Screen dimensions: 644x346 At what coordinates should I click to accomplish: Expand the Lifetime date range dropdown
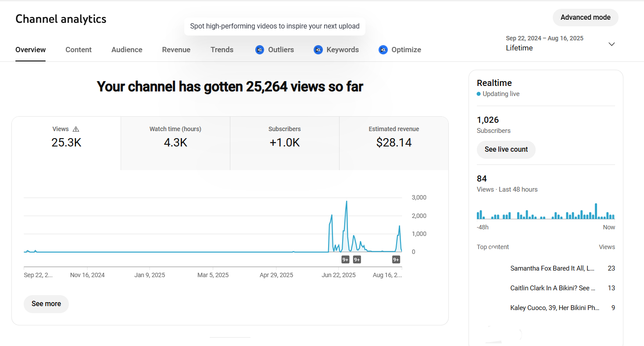pyautogui.click(x=612, y=44)
